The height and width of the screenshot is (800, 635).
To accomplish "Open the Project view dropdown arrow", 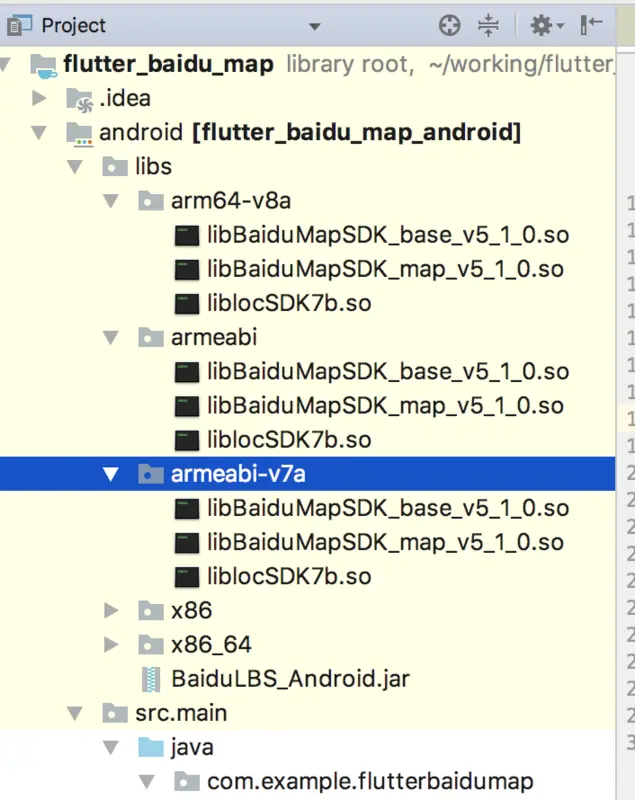I will (315, 26).
